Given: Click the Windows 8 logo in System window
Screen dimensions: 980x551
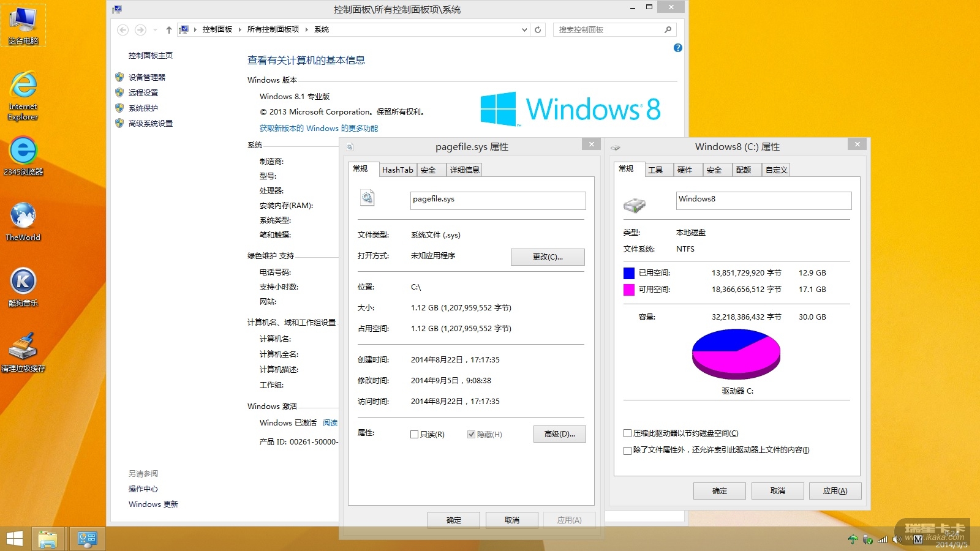Looking at the screenshot, I should (x=570, y=109).
